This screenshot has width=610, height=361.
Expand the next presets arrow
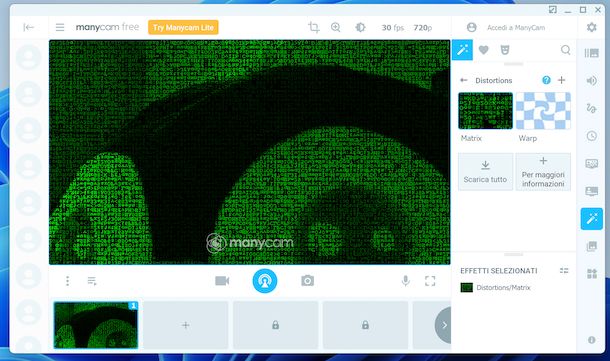point(443,325)
